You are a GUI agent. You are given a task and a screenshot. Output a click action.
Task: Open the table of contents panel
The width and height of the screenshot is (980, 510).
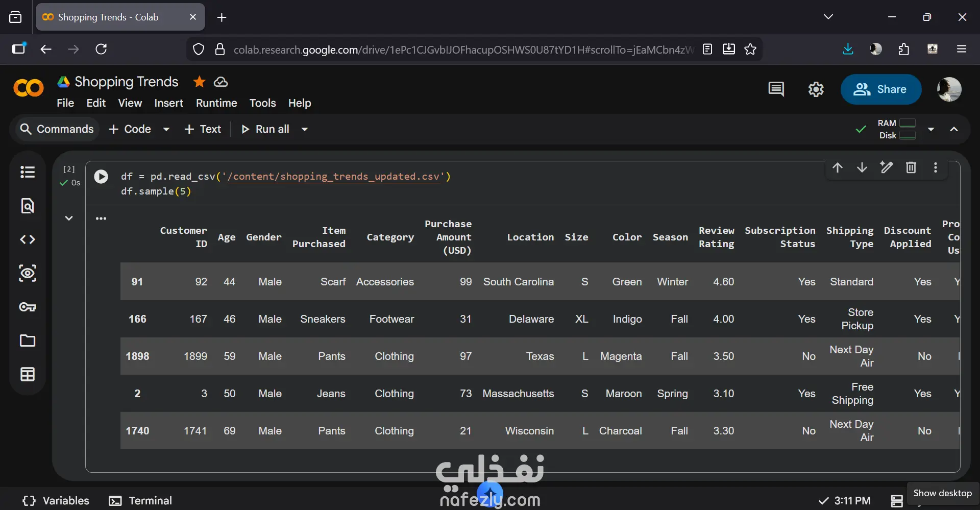pos(28,172)
